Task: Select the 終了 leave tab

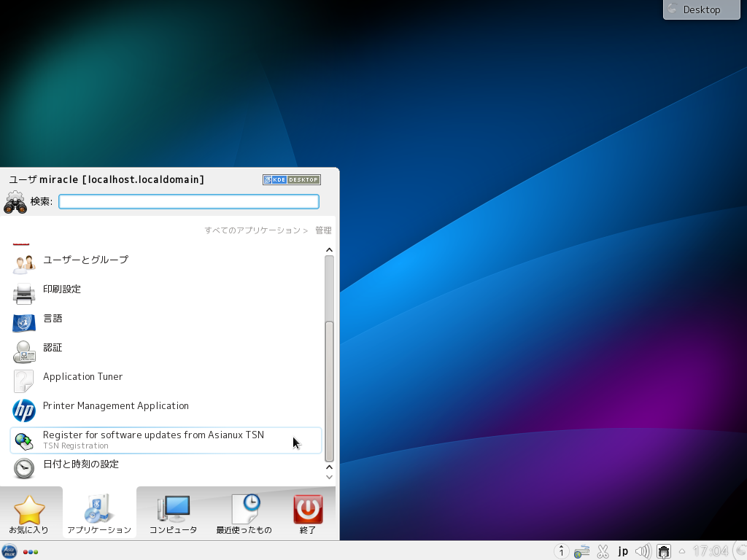Action: click(x=308, y=514)
